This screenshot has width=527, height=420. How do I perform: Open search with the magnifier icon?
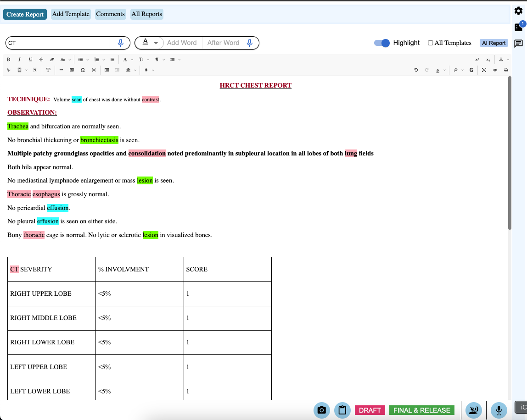(456, 70)
